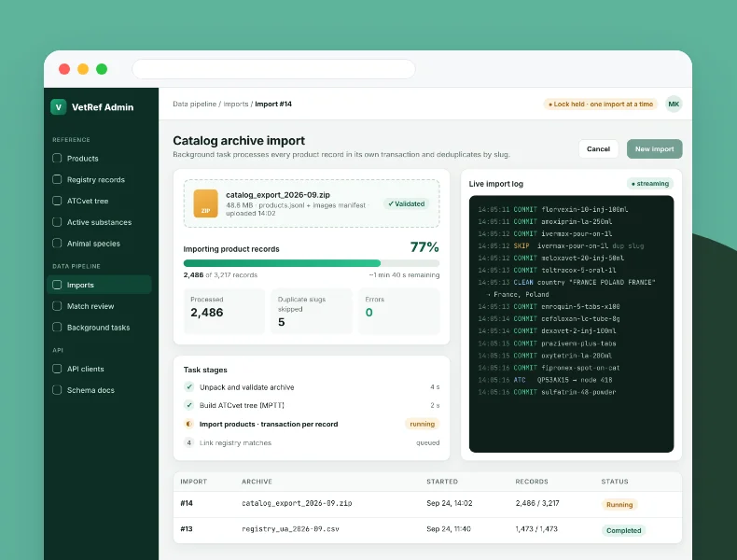
Task: Click the streaming status badge
Action: tap(650, 183)
